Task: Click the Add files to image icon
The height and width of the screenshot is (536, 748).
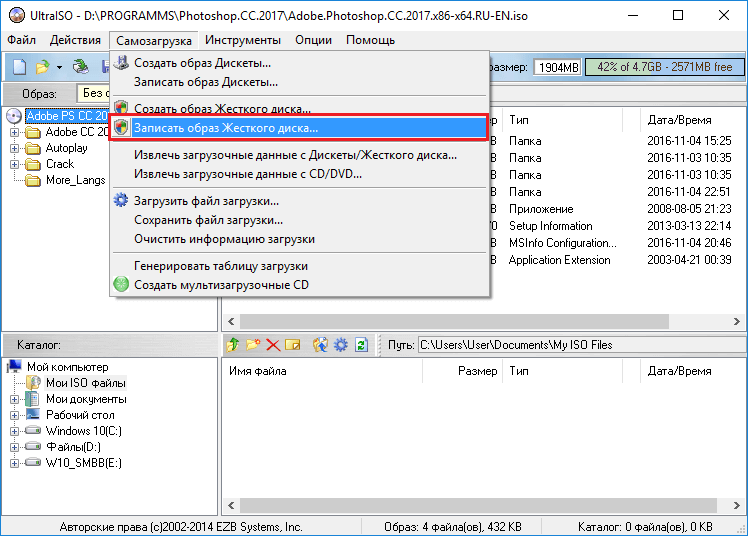Action: click(320, 344)
